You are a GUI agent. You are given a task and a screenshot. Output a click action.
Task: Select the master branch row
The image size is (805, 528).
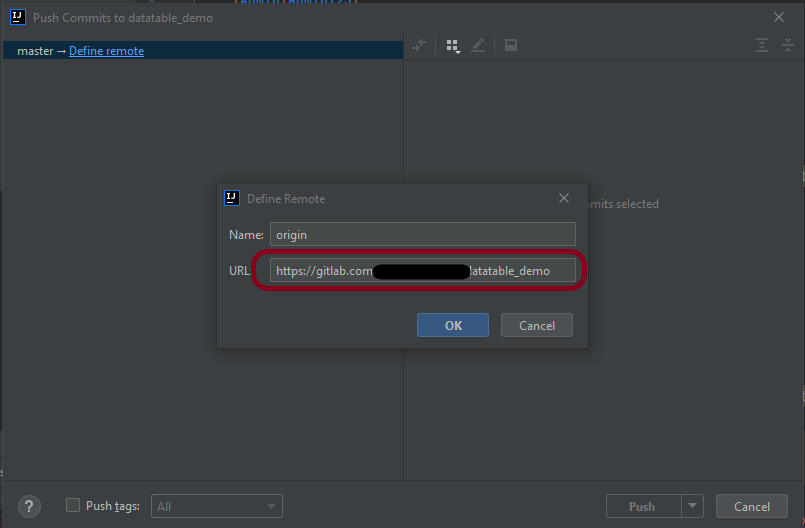pos(35,51)
